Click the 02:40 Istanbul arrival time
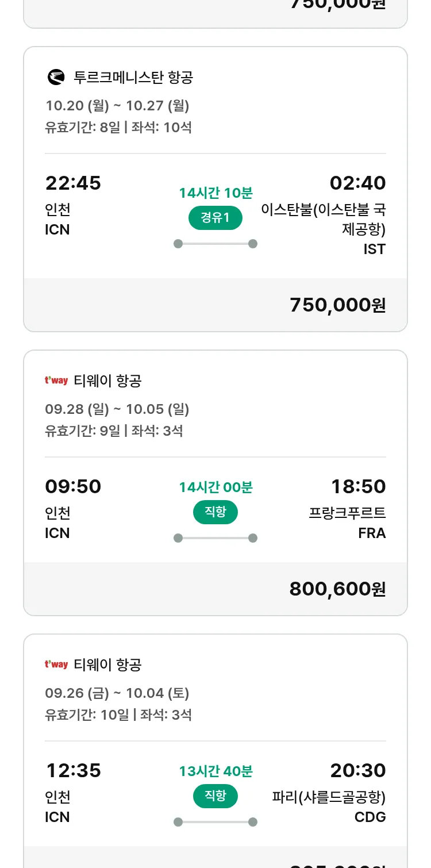The height and width of the screenshot is (868, 431). [x=357, y=183]
